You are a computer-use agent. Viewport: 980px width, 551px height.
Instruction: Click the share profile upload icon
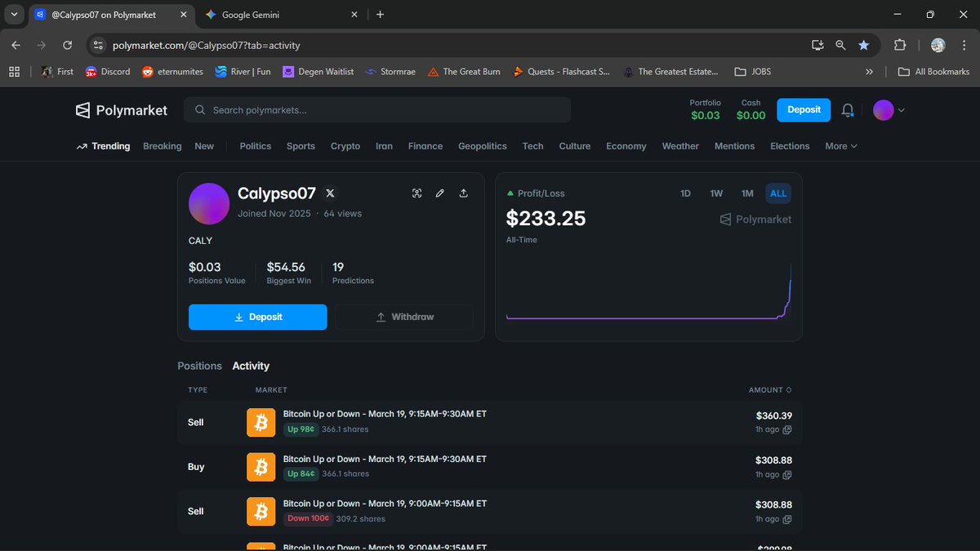tap(464, 193)
